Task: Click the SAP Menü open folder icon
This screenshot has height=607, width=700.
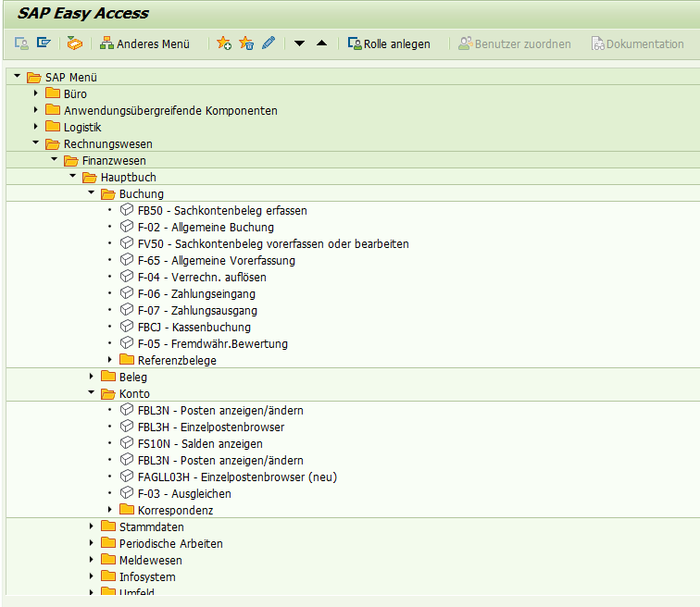Action: [34, 77]
